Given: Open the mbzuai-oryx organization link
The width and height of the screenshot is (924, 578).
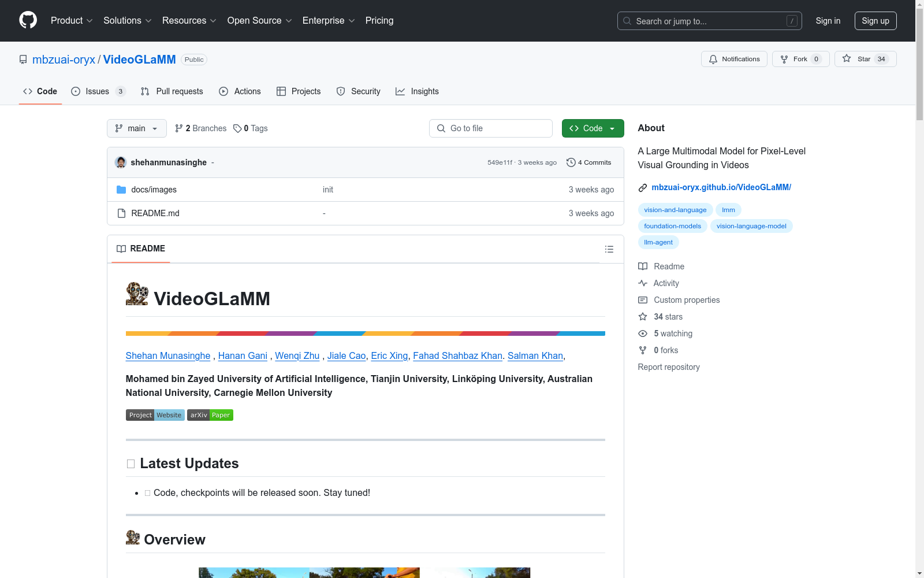Looking at the screenshot, I should [x=64, y=60].
